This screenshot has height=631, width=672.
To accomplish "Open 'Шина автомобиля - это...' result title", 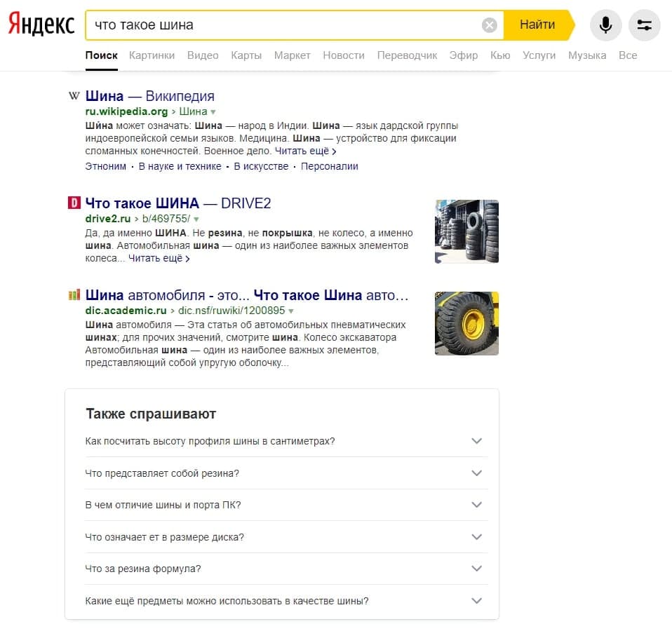I will [247, 295].
